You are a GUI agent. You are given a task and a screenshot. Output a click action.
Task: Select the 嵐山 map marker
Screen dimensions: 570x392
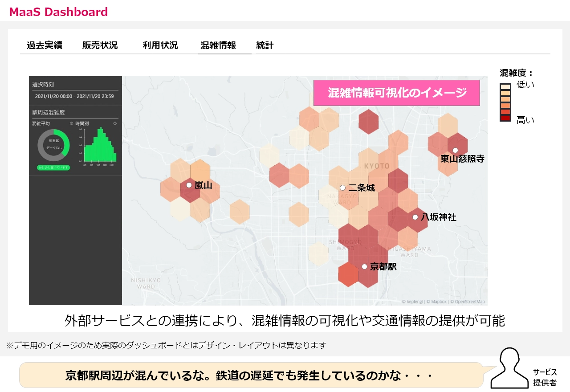click(189, 185)
